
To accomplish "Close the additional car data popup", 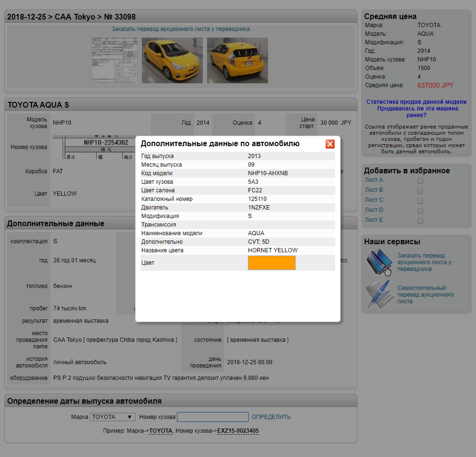I will 330,144.
